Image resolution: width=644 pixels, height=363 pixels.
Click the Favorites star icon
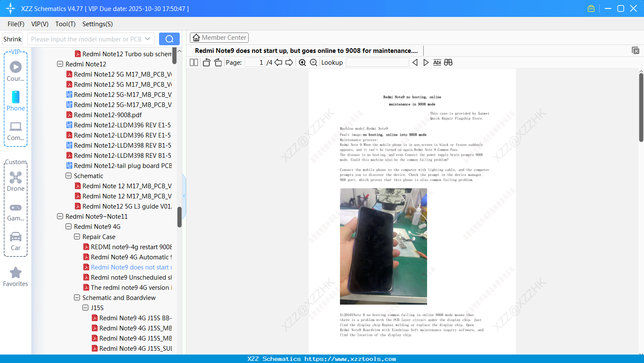(15, 273)
